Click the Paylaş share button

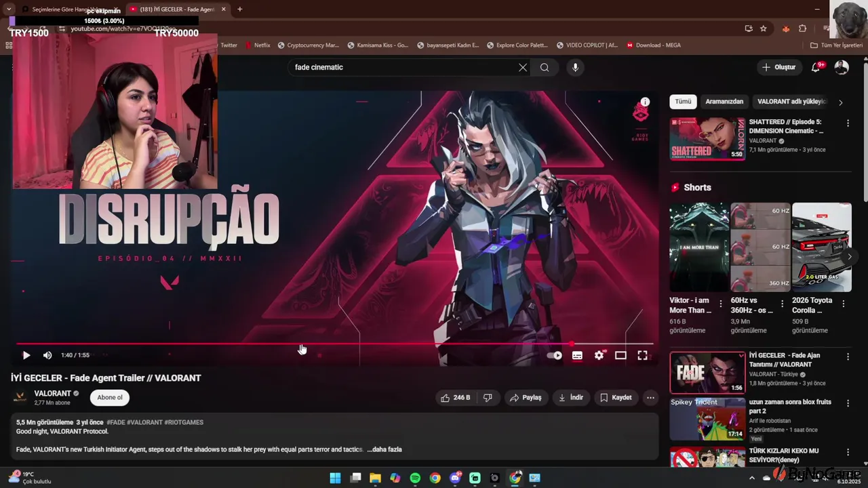526,398
